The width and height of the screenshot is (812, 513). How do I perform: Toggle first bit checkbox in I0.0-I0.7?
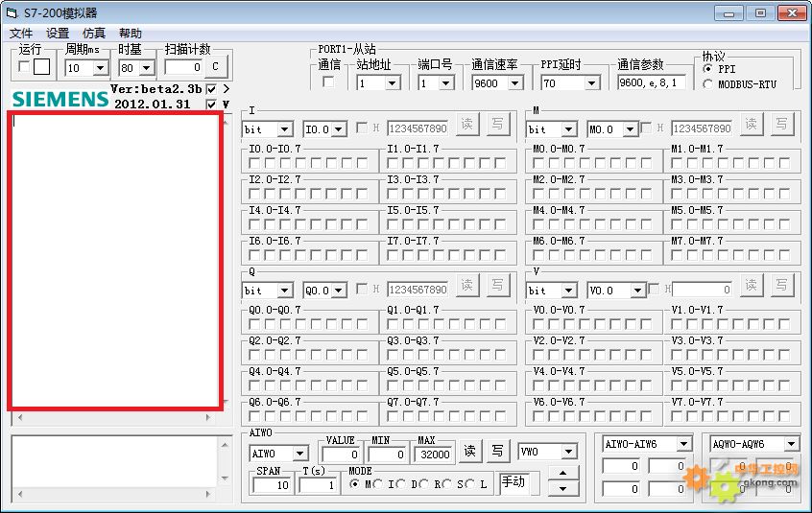pos(254,163)
